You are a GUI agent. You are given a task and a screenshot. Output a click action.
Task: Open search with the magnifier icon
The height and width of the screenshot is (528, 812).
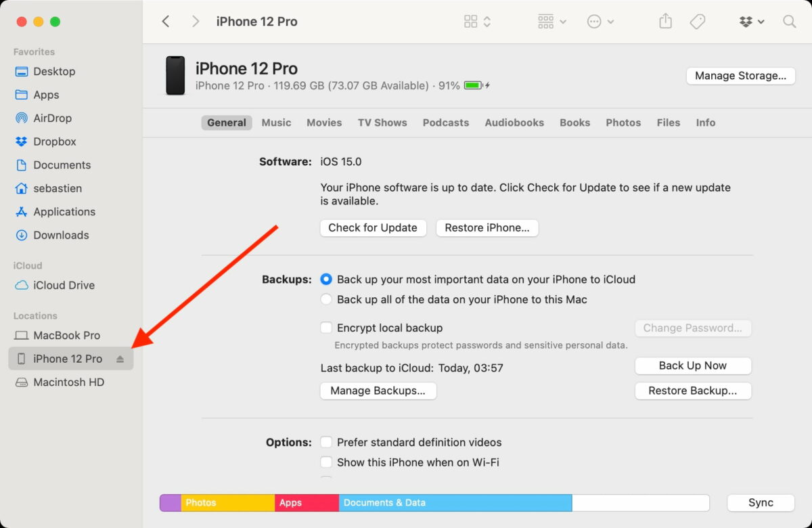789,22
